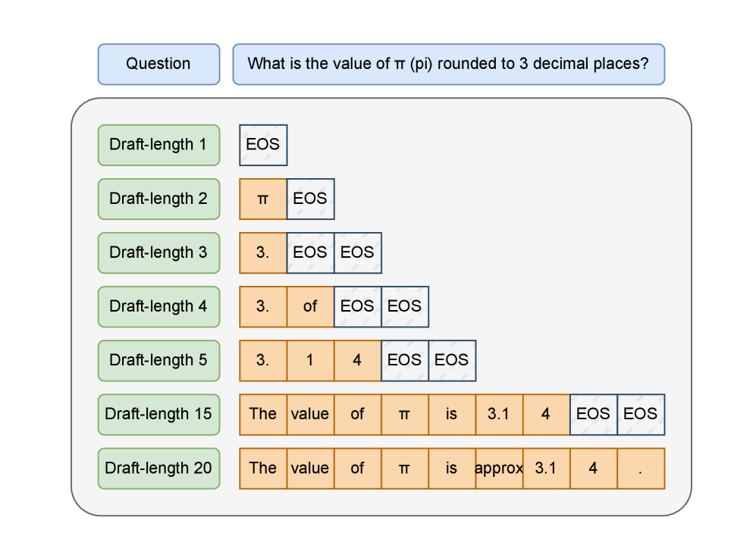This screenshot has height=558, width=756.
Task: Click the 'is' token in Draft-length 15 row
Action: coord(452,414)
